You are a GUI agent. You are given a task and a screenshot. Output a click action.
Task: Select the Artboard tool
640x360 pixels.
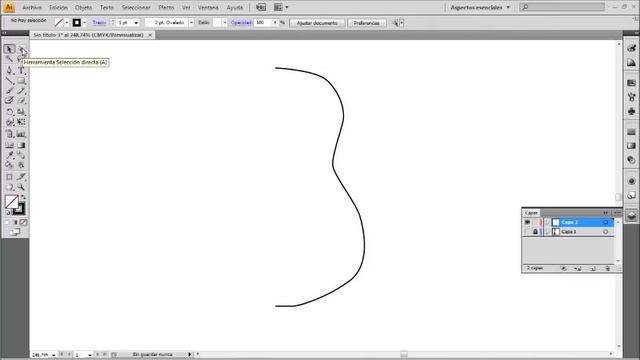(x=9, y=177)
